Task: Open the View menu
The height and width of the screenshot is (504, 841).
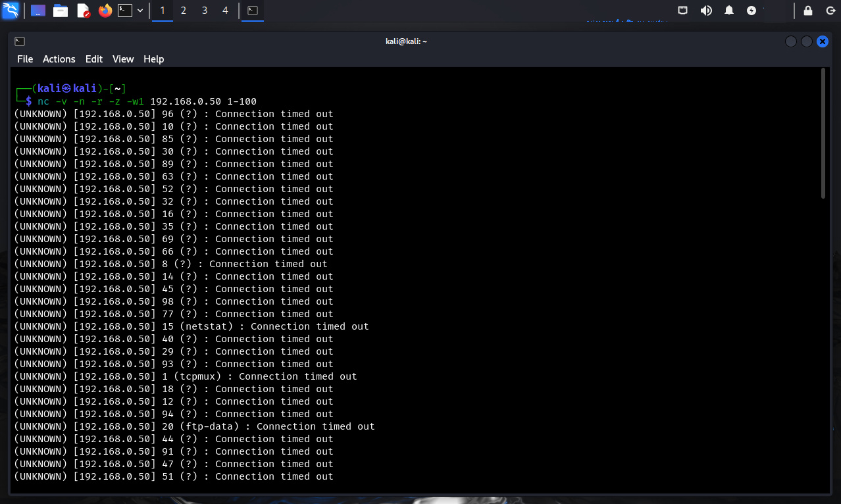Action: tap(123, 59)
